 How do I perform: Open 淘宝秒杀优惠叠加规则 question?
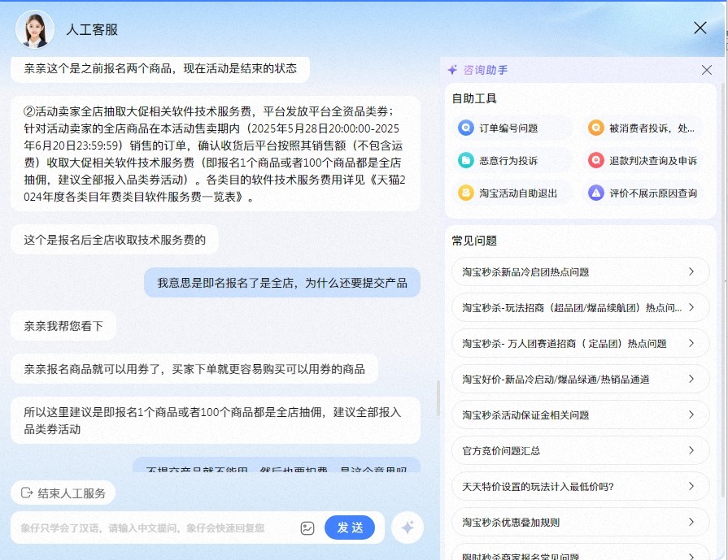579,523
